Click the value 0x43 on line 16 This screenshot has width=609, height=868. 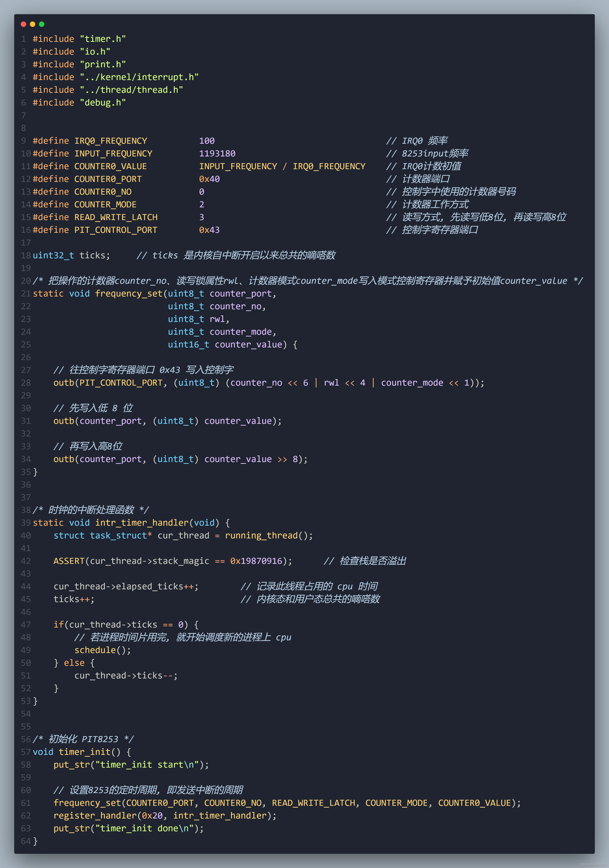click(209, 230)
